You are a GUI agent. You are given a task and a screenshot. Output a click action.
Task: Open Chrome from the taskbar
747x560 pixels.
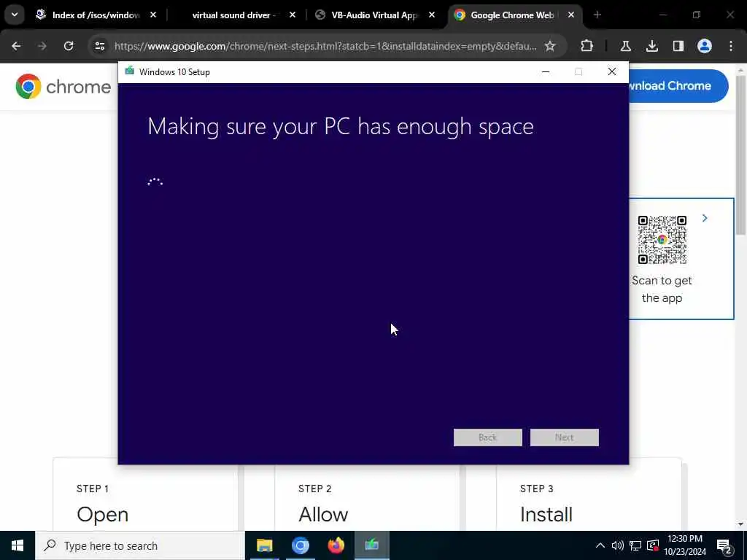300,545
